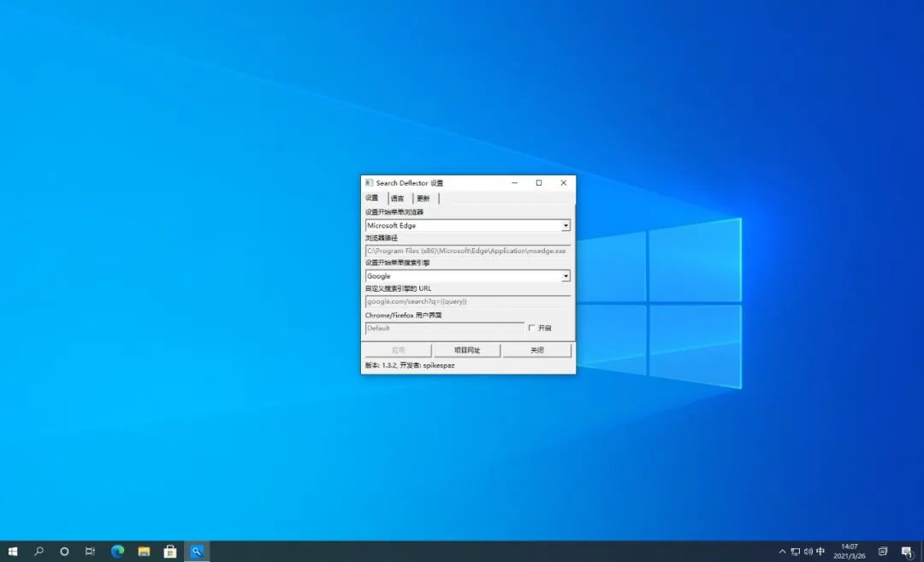Image resolution: width=924 pixels, height=562 pixels.
Task: Open File Explorer from the taskbar
Action: [x=144, y=552]
